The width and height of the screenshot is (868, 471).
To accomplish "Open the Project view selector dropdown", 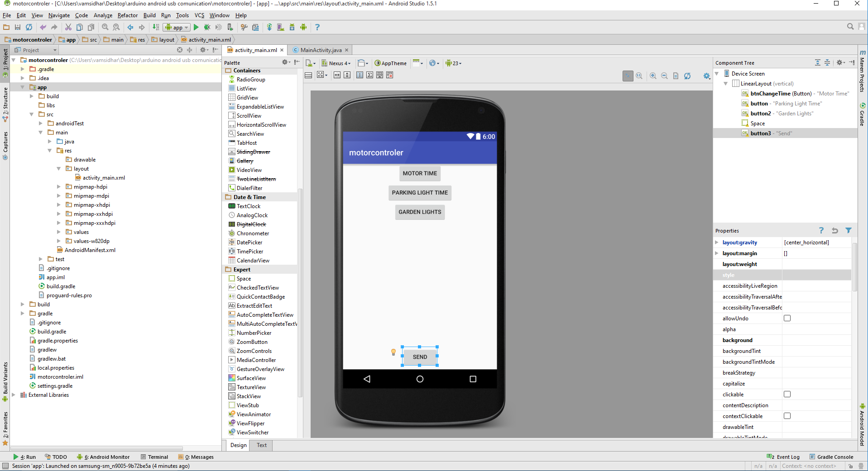I will tap(36, 50).
